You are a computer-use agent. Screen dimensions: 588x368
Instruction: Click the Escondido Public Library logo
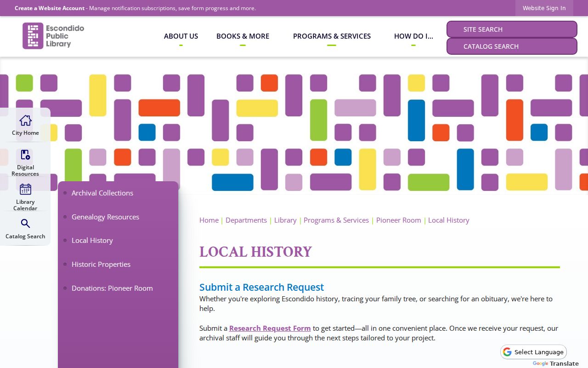(x=53, y=36)
